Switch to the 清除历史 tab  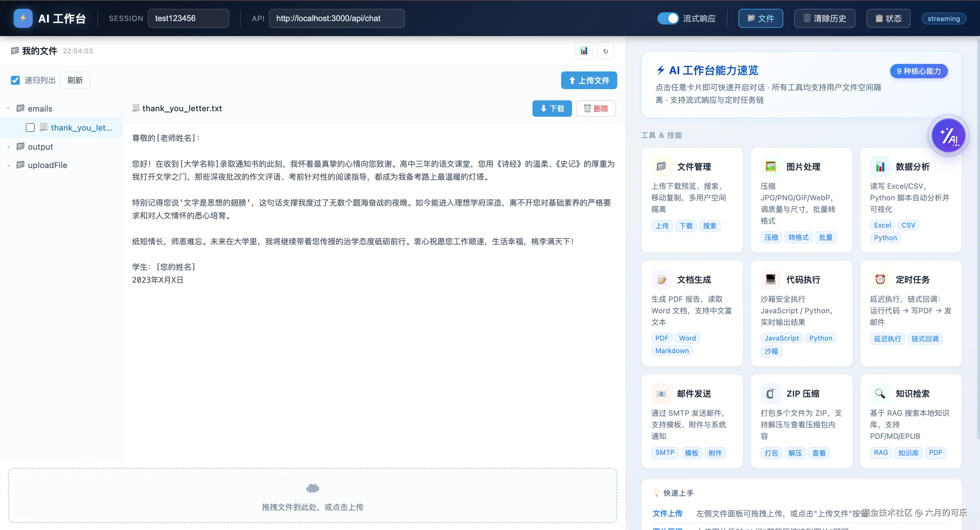824,18
